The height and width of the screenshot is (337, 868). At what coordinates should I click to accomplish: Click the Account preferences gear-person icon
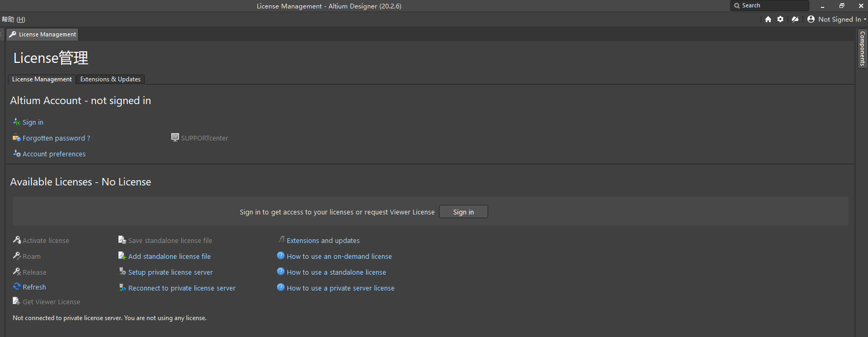17,153
